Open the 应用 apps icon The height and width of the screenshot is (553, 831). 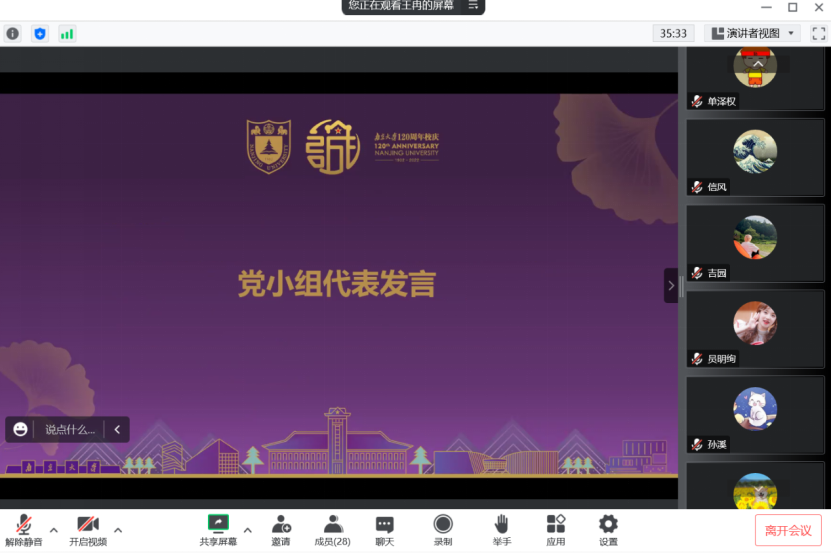pos(556,529)
